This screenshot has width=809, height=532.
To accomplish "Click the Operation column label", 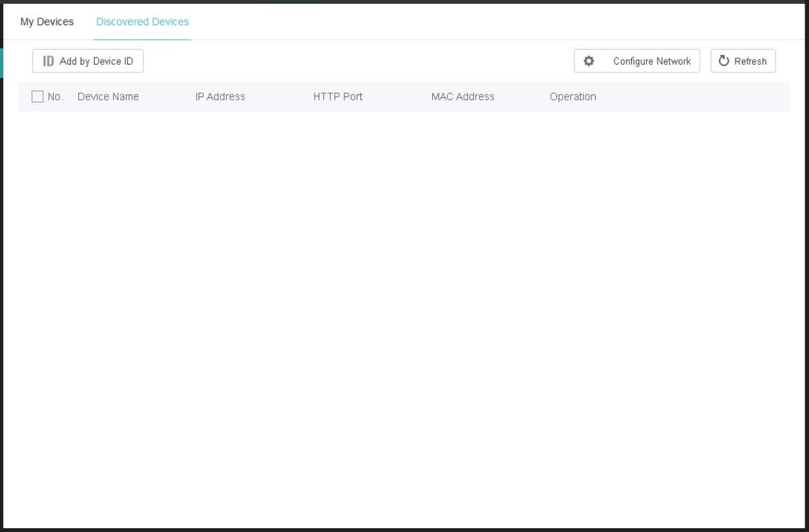I will 572,96.
